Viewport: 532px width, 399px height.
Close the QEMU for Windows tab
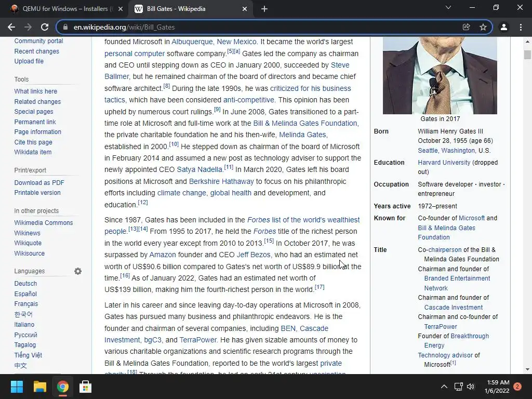click(x=120, y=9)
